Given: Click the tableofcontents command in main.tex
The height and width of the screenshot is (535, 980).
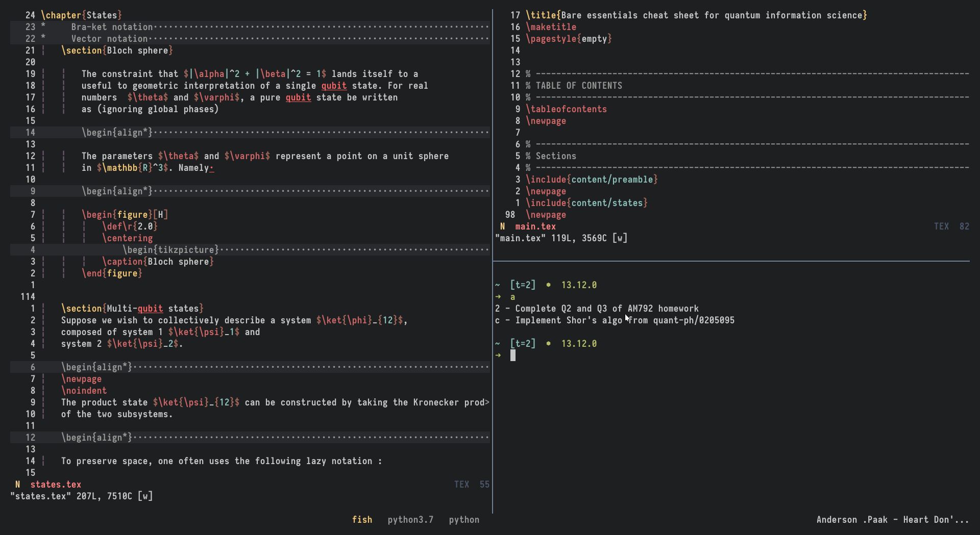Looking at the screenshot, I should coord(567,109).
